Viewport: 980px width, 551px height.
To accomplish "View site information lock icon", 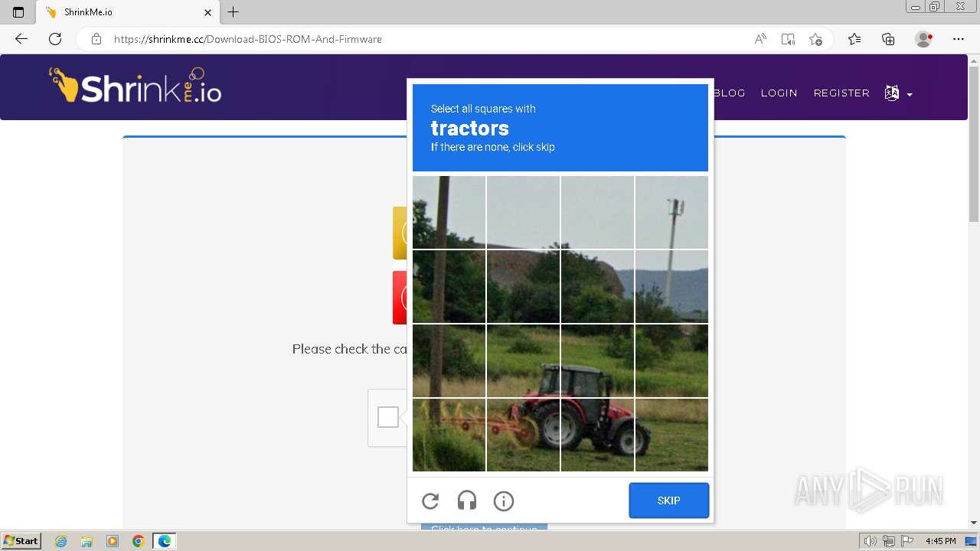I will pos(96,39).
